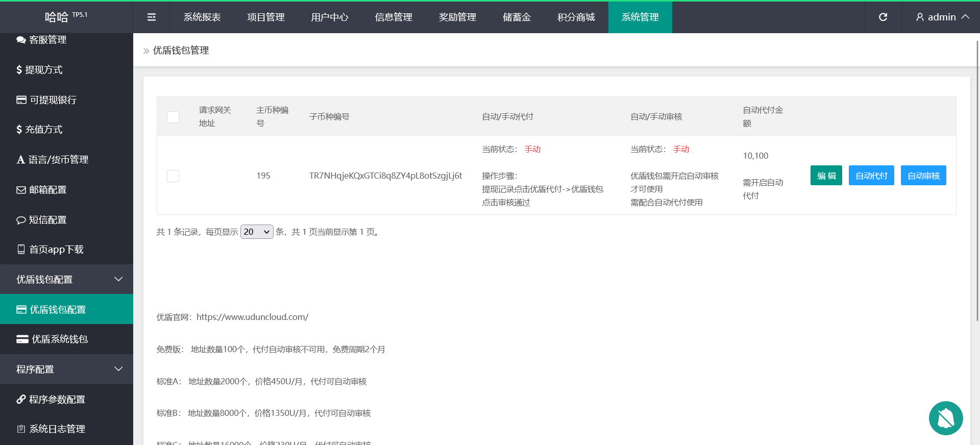The height and width of the screenshot is (445, 980).
Task: Open the 储蓄金 top menu tab
Action: pos(517,17)
